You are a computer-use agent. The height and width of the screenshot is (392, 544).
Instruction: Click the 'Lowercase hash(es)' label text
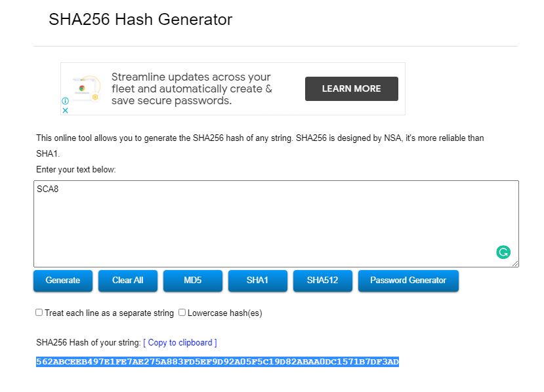[x=225, y=313]
